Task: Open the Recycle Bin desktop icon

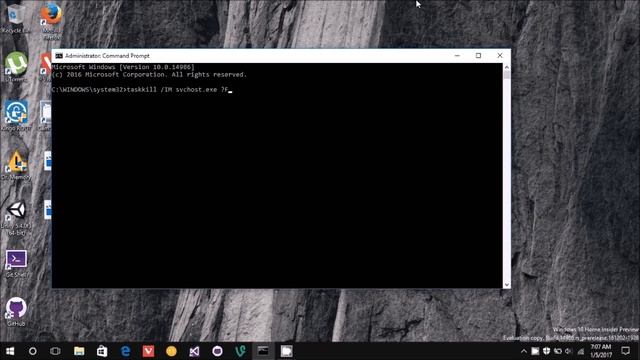Action: click(16, 19)
